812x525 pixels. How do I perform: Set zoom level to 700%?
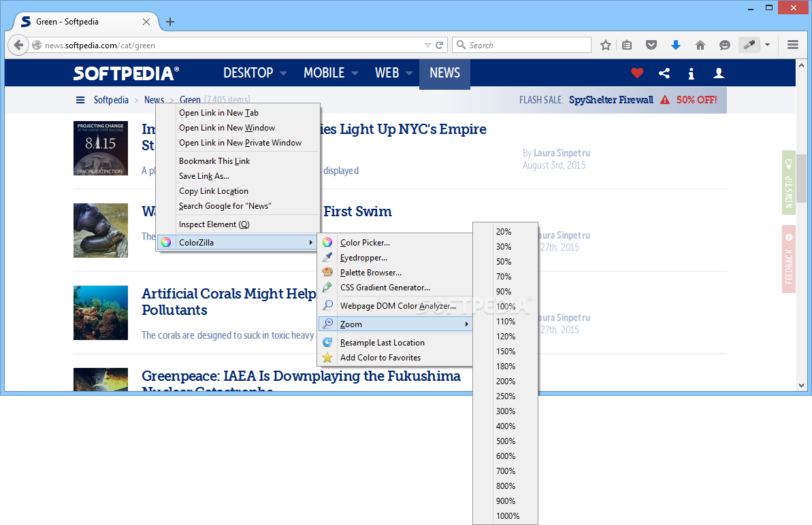coord(506,471)
